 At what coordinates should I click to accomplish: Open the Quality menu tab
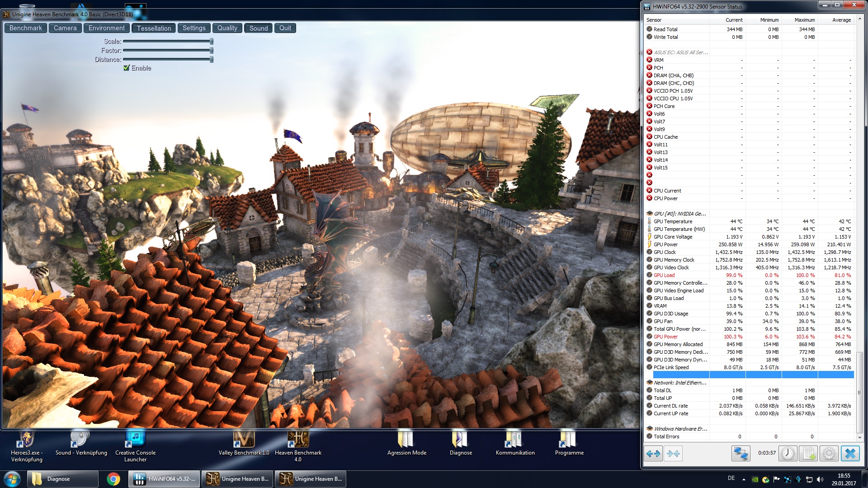[227, 28]
